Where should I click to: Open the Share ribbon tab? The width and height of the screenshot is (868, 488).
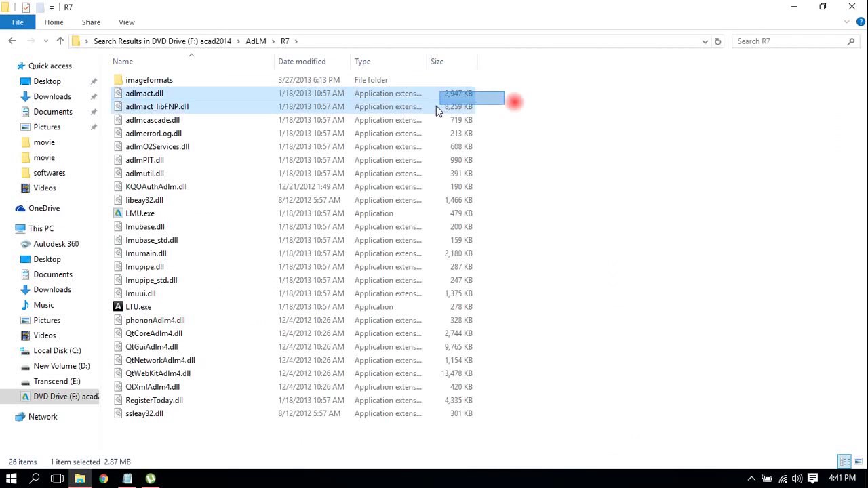[91, 22]
